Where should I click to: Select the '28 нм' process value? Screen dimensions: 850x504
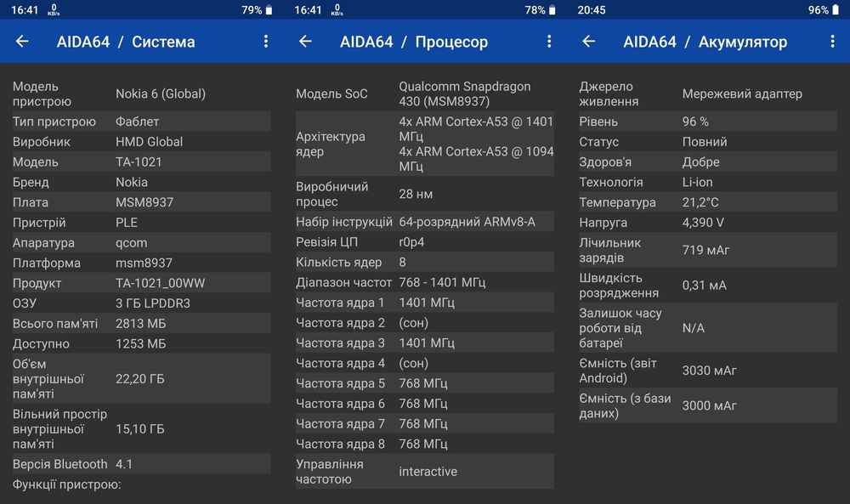[416, 194]
